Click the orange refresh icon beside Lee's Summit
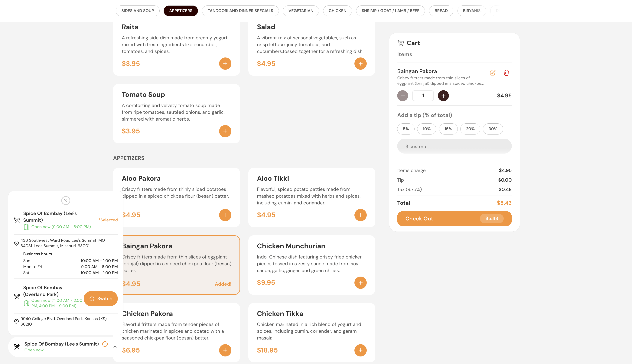The image size is (632, 364). tap(105, 344)
